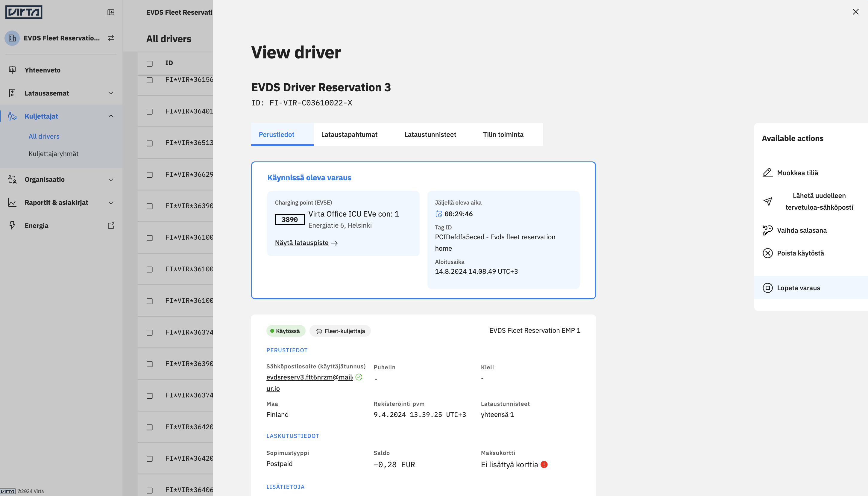Image resolution: width=868 pixels, height=496 pixels.
Task: Expand the Raportit & asiakirjat chevron
Action: coord(111,203)
